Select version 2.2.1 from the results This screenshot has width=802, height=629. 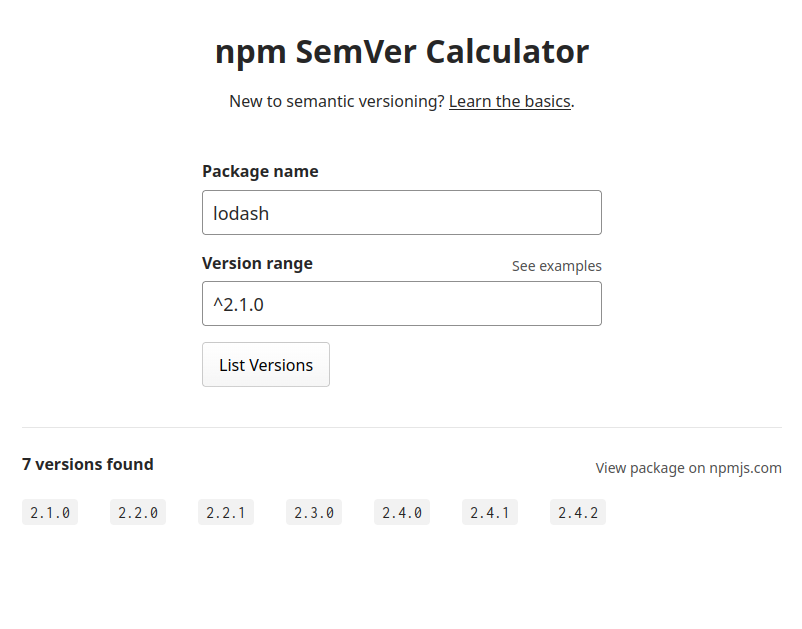click(226, 512)
